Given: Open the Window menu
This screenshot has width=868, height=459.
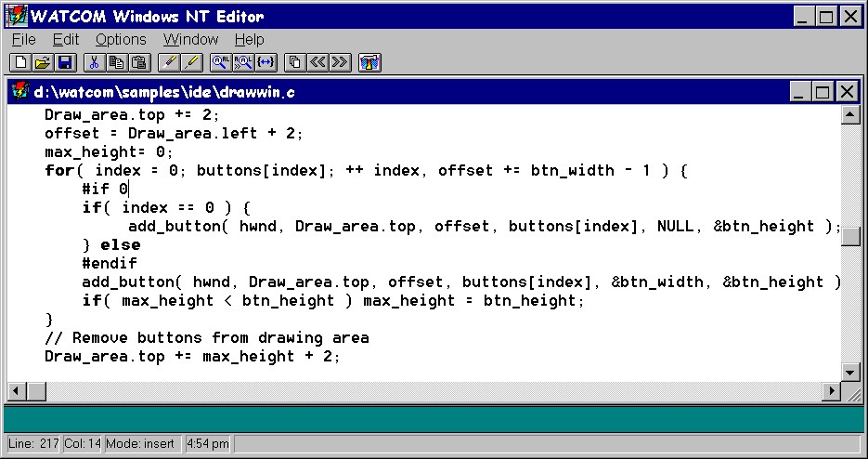Looking at the screenshot, I should pos(190,40).
